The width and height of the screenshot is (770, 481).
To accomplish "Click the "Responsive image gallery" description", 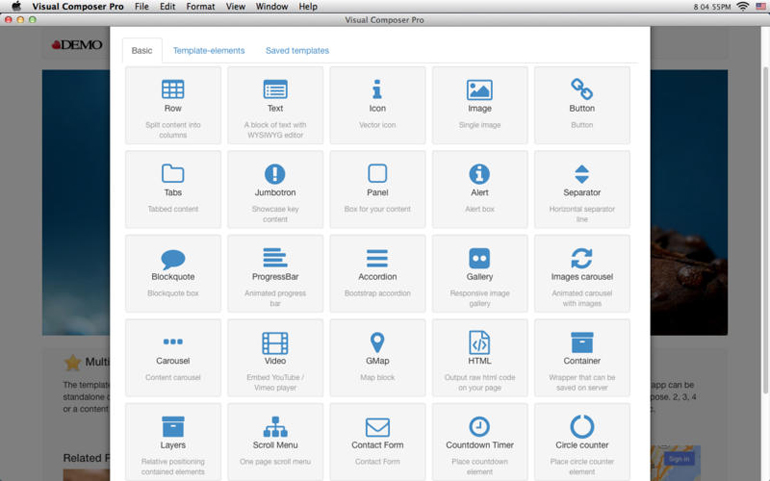I will (x=480, y=298).
